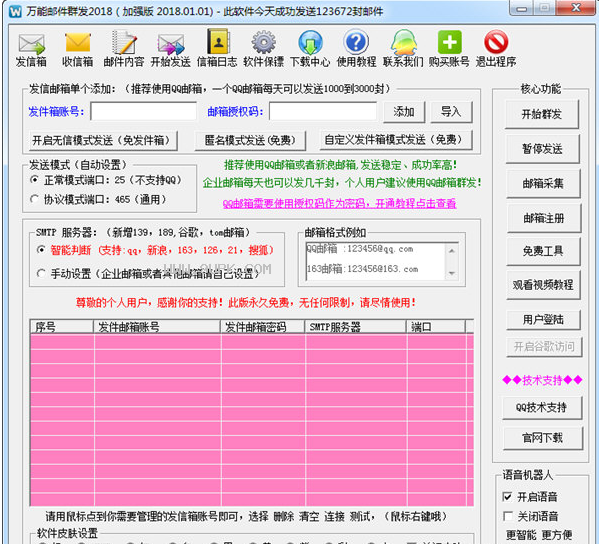Click the 开始群发 button

pos(542,114)
